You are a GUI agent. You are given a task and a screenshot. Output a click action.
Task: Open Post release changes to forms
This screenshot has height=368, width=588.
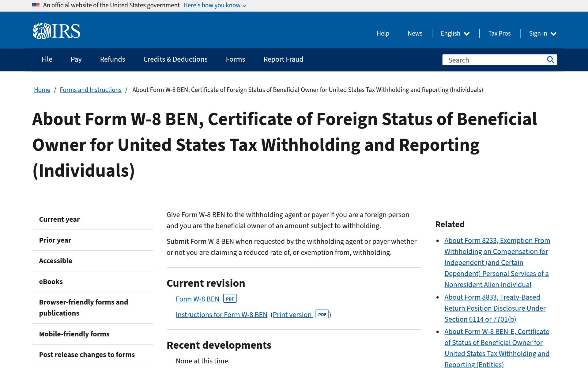coord(92,355)
